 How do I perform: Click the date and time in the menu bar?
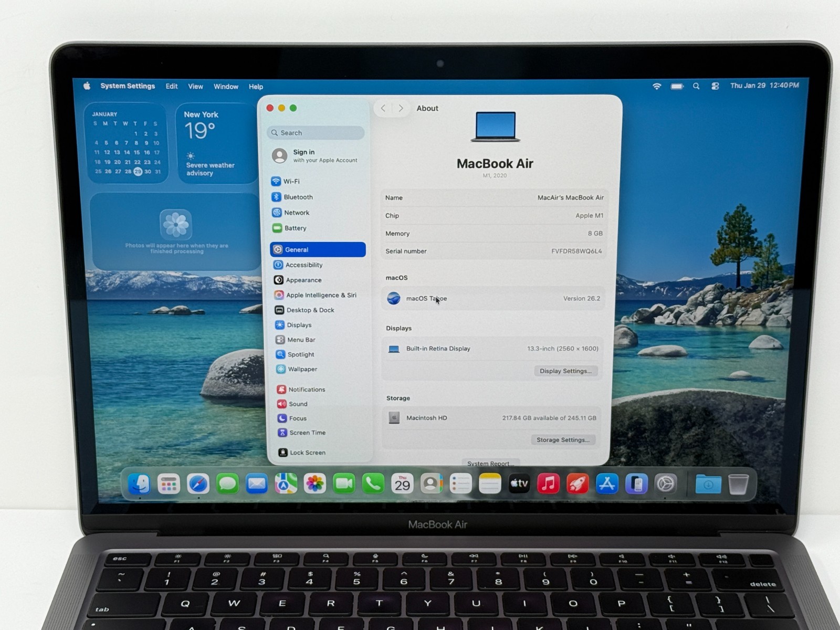click(764, 85)
